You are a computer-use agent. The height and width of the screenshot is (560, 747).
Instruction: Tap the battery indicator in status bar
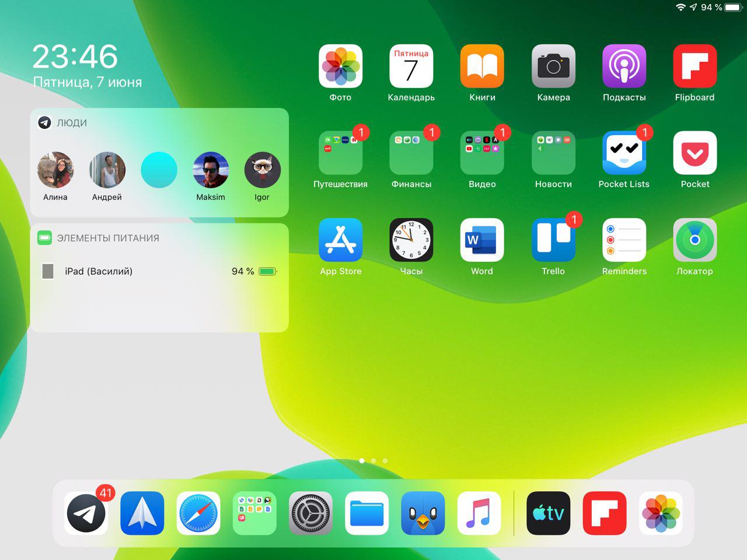(733, 7)
